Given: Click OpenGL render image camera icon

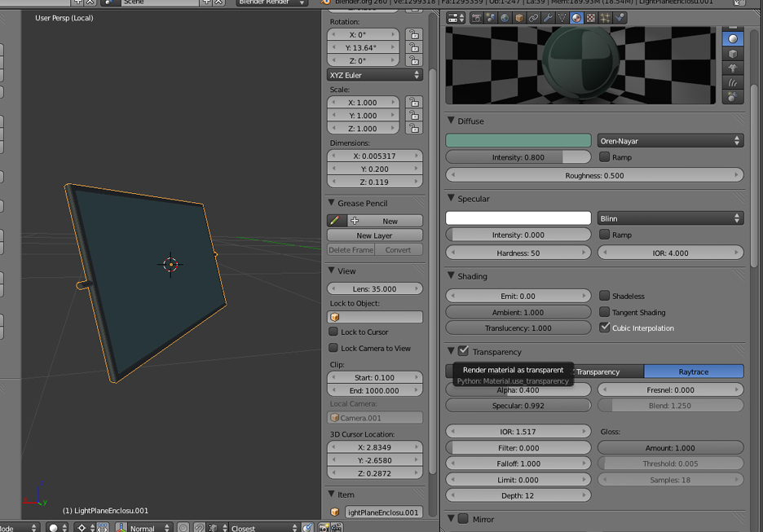Looking at the screenshot, I should point(323,528).
